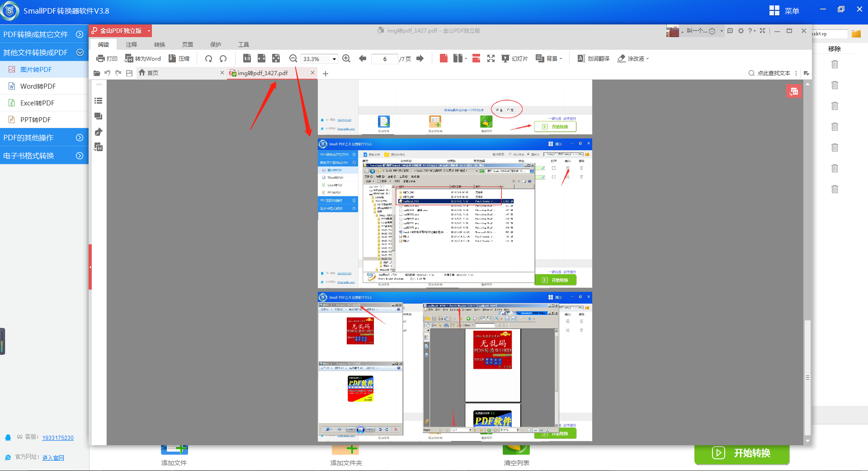Expand PDF转换成其它文件 section
Screen dimensions: 868x471
click(x=44, y=34)
